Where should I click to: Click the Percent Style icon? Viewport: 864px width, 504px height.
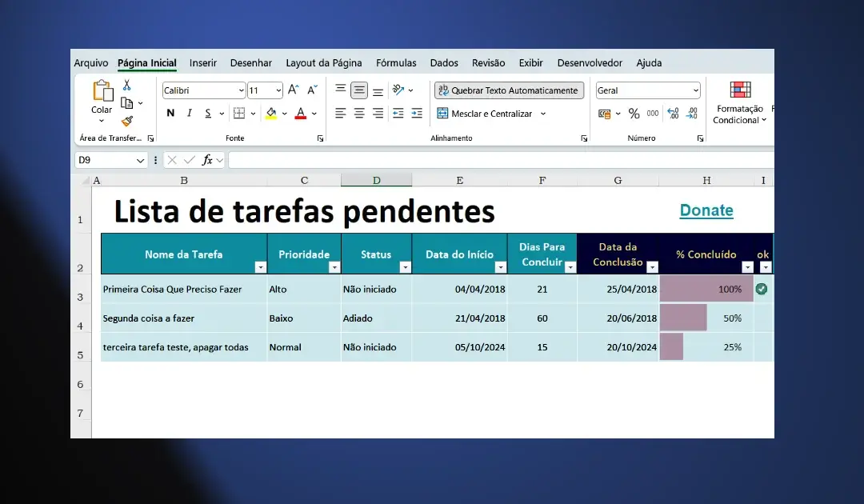(x=634, y=114)
